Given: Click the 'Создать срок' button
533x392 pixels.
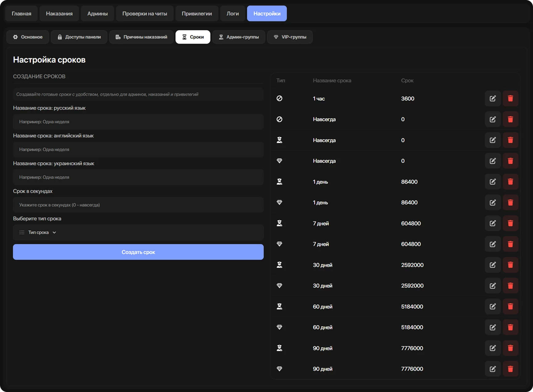Looking at the screenshot, I should (x=138, y=252).
